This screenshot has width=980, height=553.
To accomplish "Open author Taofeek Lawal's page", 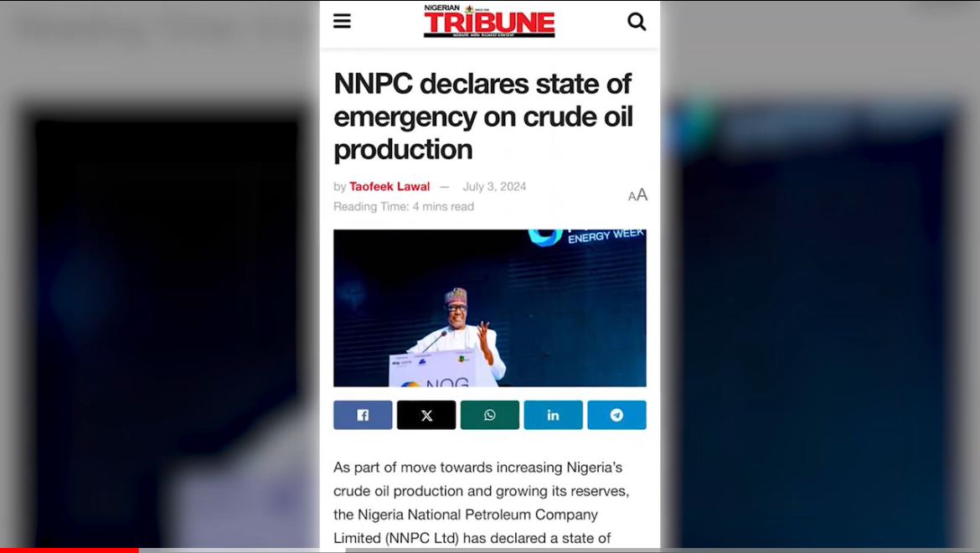I will coord(389,186).
